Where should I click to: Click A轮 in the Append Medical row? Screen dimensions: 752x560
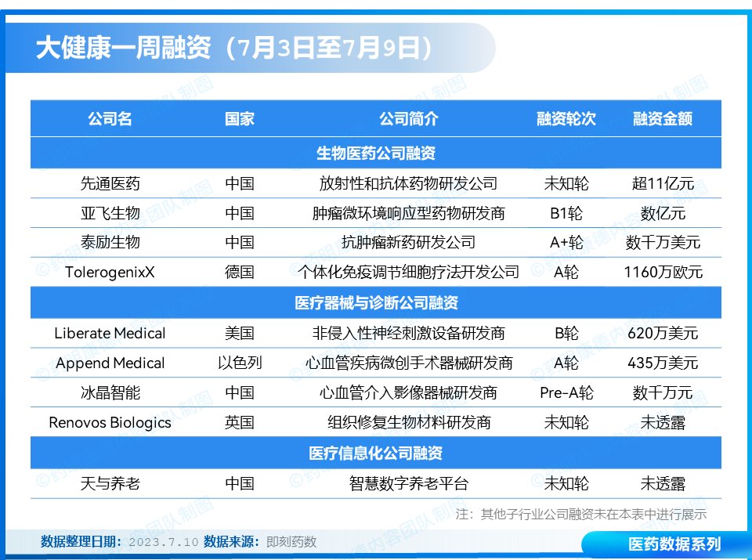pos(566,363)
